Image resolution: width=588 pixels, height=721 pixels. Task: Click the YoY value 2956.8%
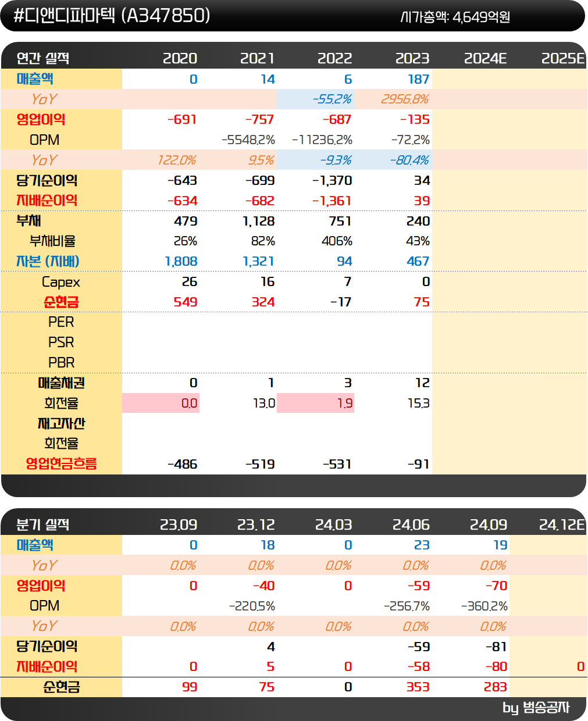click(x=405, y=99)
